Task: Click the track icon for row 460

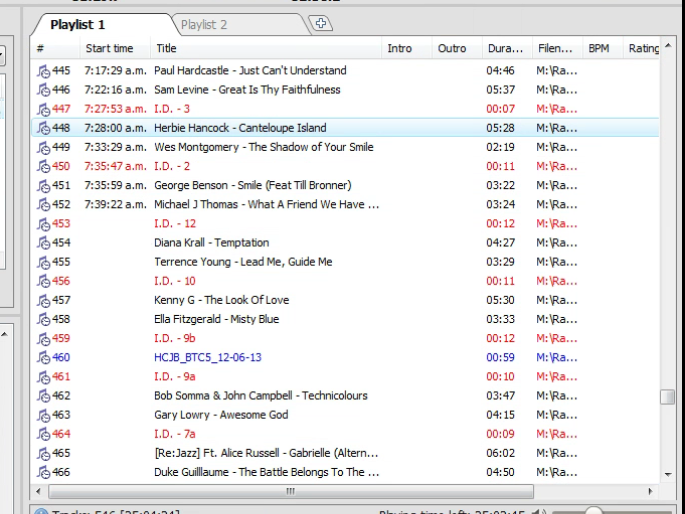Action: tap(43, 358)
